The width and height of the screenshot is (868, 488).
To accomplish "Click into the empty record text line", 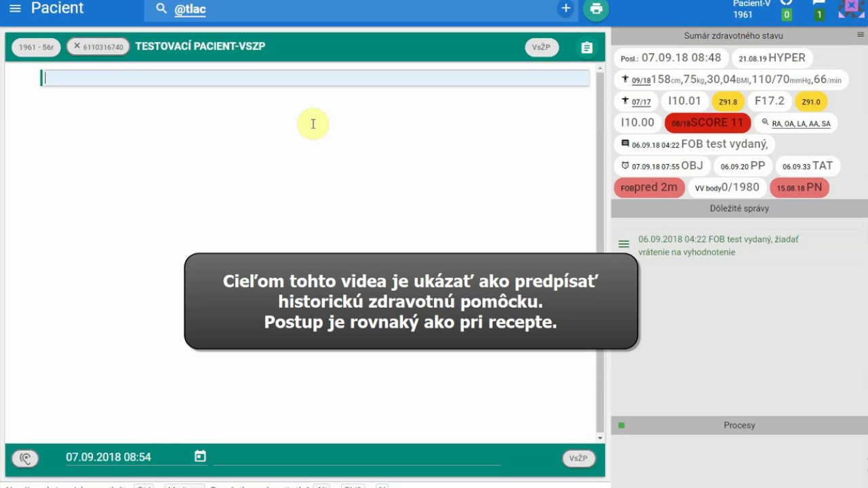I will 315,78.
